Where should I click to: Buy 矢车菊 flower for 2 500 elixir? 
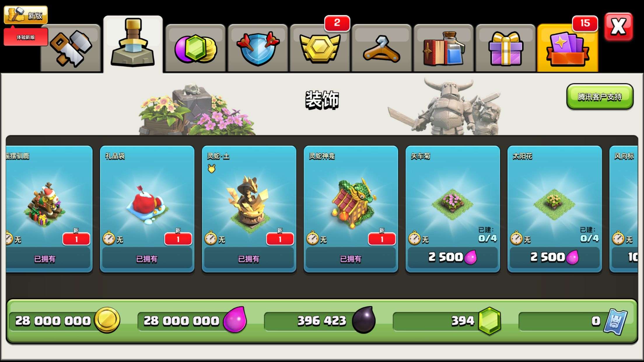[x=453, y=257]
